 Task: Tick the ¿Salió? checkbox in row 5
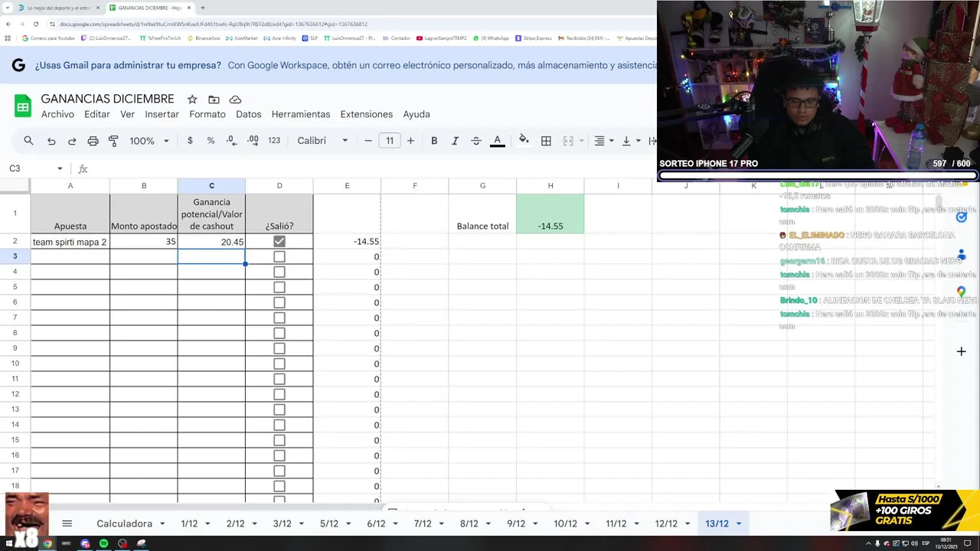coord(279,287)
